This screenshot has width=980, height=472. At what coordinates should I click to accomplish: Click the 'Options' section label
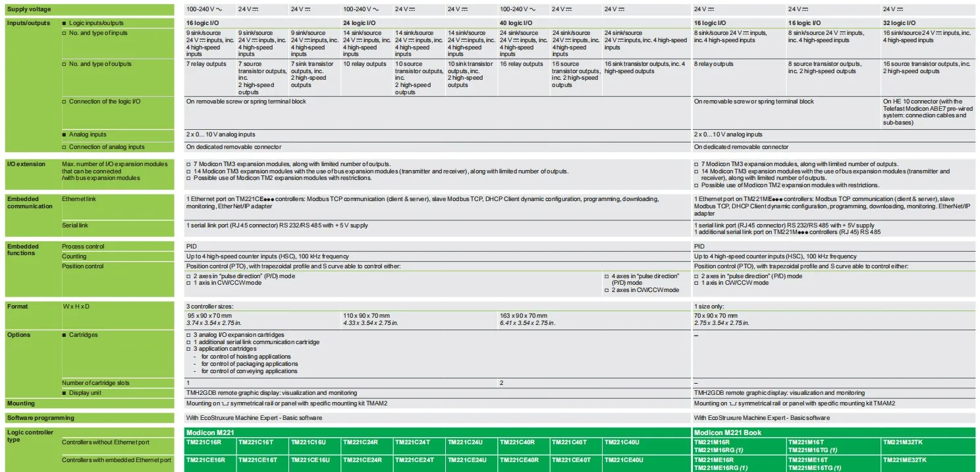pyautogui.click(x=18, y=335)
